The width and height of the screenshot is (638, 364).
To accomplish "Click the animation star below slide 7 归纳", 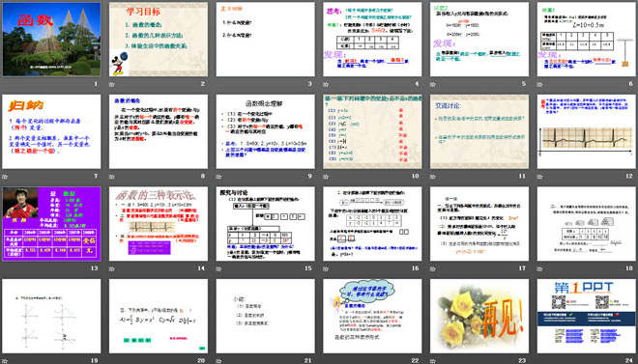I will click(x=5, y=177).
